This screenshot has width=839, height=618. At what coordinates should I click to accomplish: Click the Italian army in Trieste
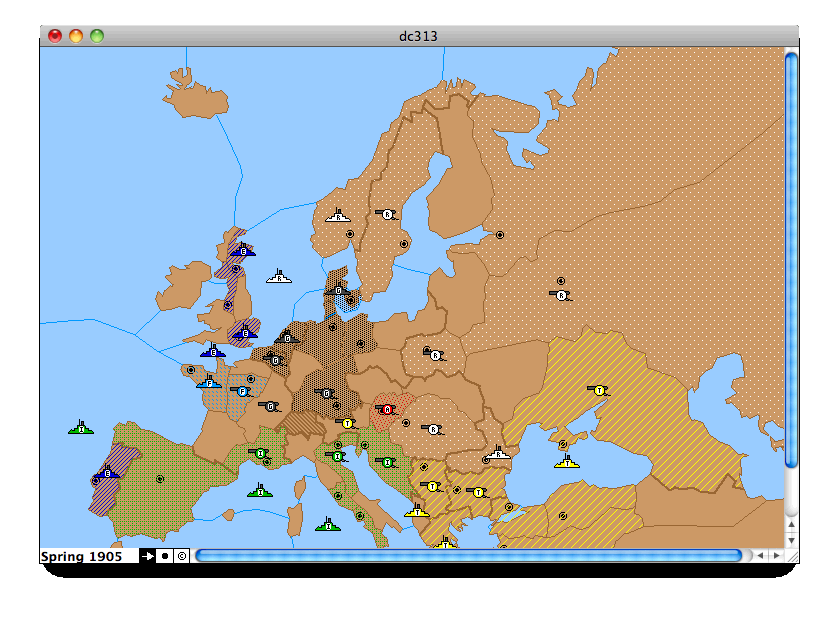[387, 462]
